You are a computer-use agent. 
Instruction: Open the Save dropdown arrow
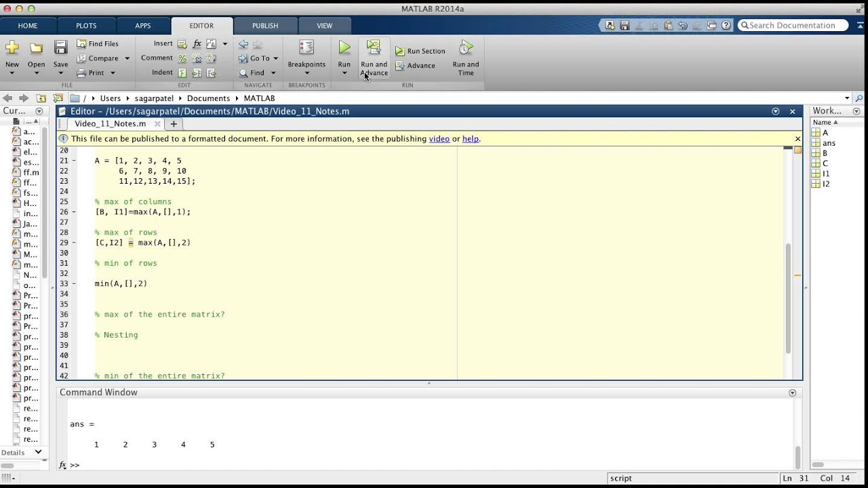tap(60, 73)
